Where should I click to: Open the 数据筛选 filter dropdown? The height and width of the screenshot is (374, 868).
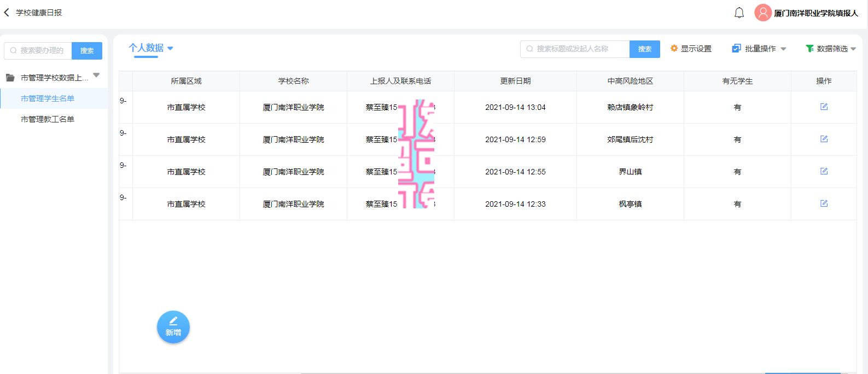[x=830, y=49]
